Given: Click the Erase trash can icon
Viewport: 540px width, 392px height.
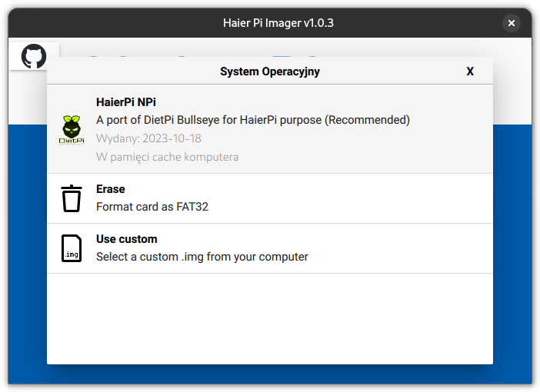Looking at the screenshot, I should tap(72, 198).
